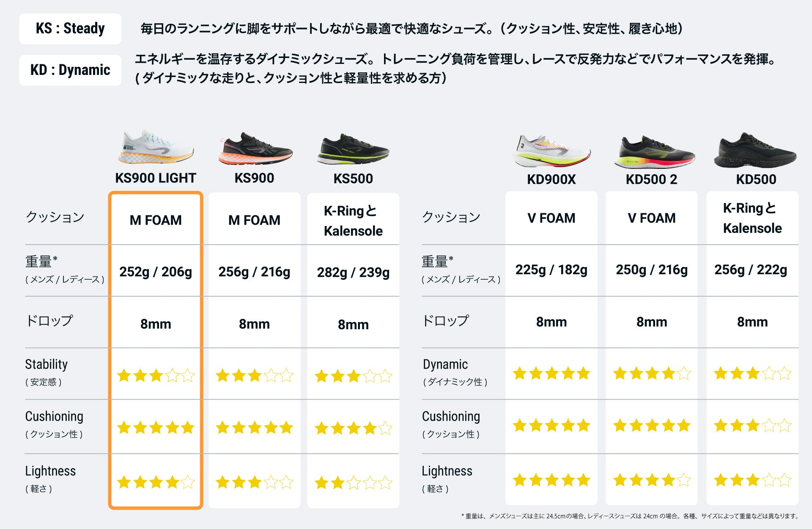812x529 pixels.
Task: Click KD500 2 Lightness star rating
Action: pyautogui.click(x=652, y=480)
